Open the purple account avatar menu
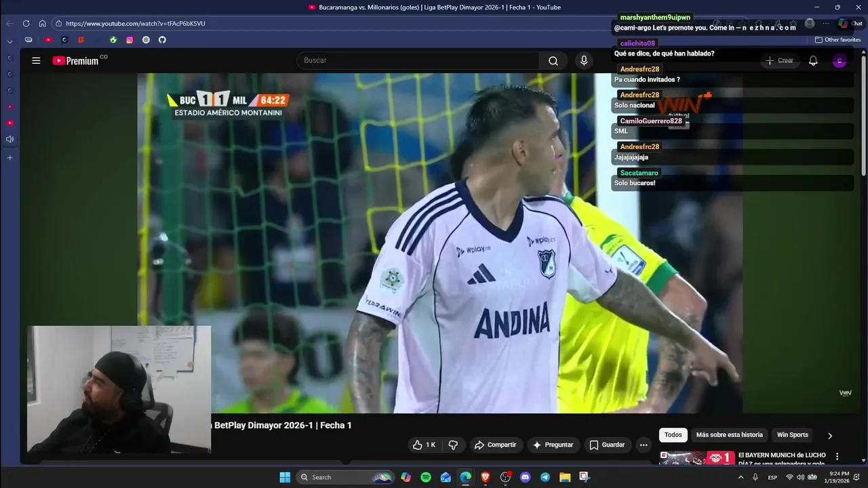Image resolution: width=868 pixels, height=488 pixels. pos(840,60)
